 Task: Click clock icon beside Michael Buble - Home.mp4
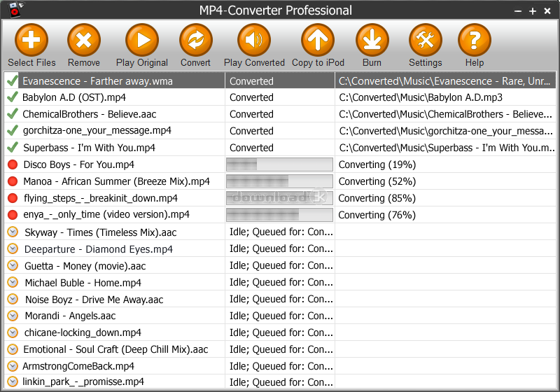13,282
